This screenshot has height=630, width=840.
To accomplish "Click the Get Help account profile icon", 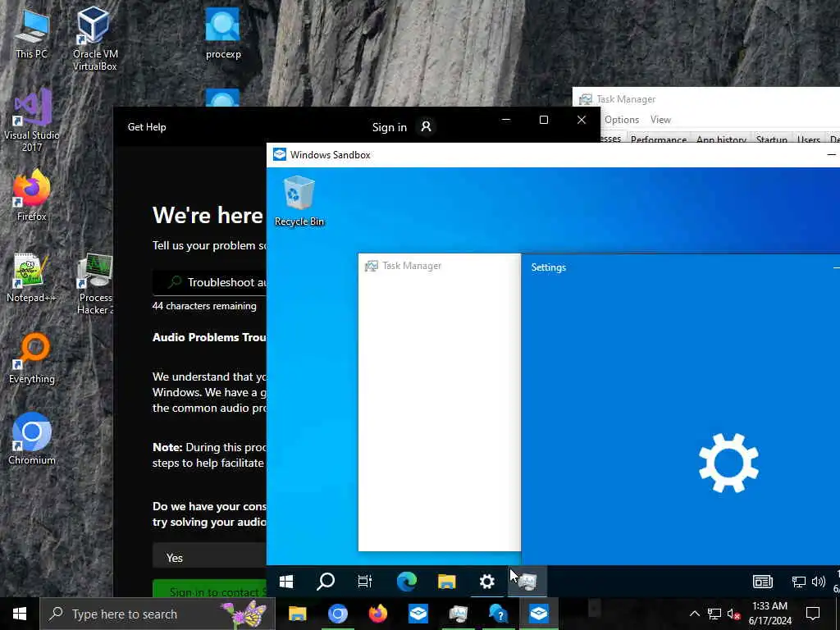I will coord(426,127).
